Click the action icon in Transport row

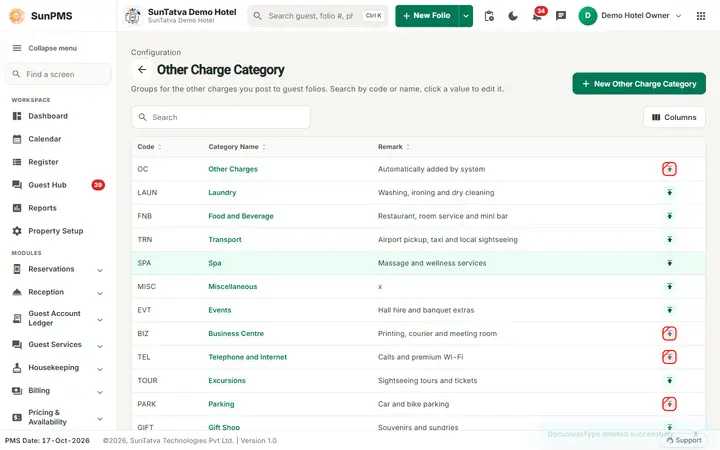[x=669, y=239]
